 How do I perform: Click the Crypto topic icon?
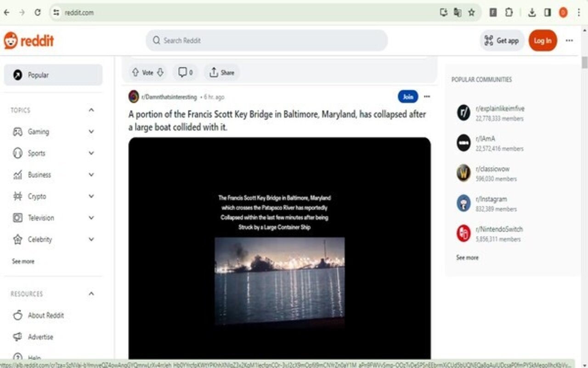pyautogui.click(x=17, y=196)
